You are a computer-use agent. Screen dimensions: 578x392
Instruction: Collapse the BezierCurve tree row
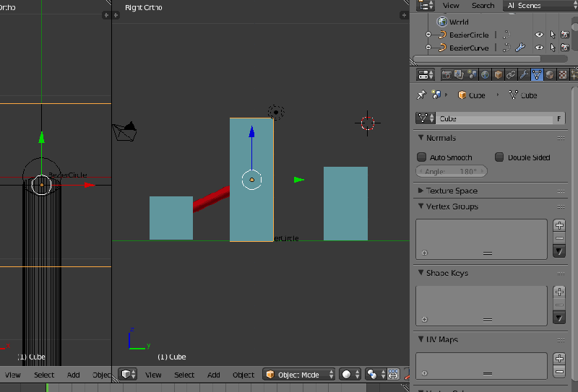point(428,48)
